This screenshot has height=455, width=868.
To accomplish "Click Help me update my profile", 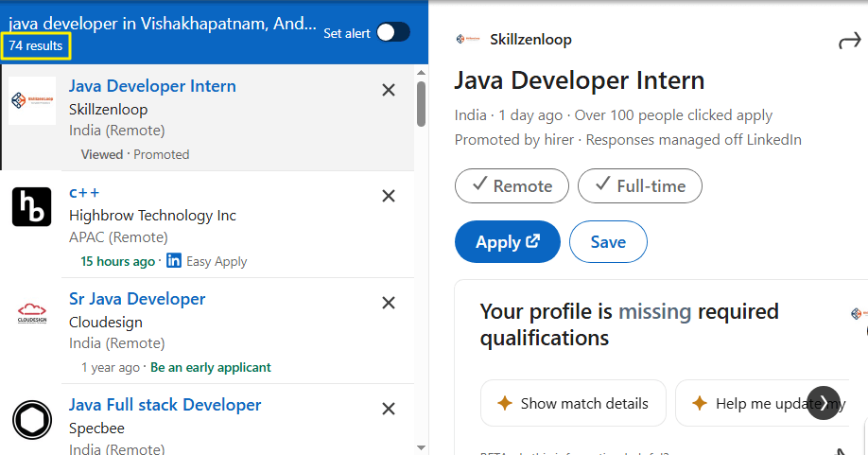I will (x=761, y=404).
